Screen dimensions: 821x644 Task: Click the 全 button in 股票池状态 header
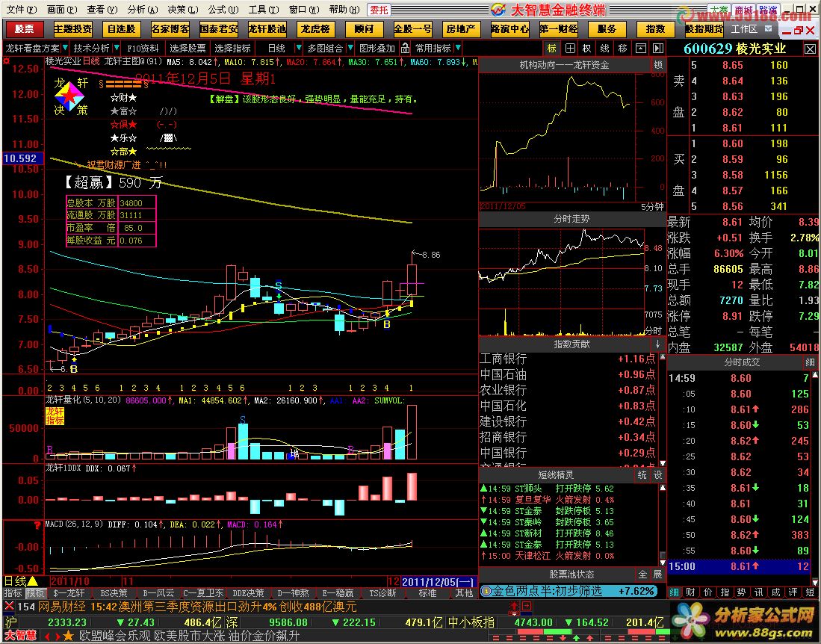pos(642,575)
